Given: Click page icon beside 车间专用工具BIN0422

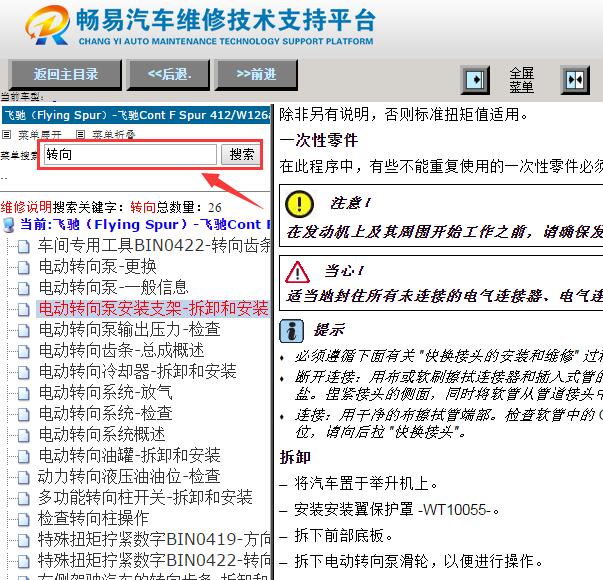Looking at the screenshot, I should pos(23,247).
